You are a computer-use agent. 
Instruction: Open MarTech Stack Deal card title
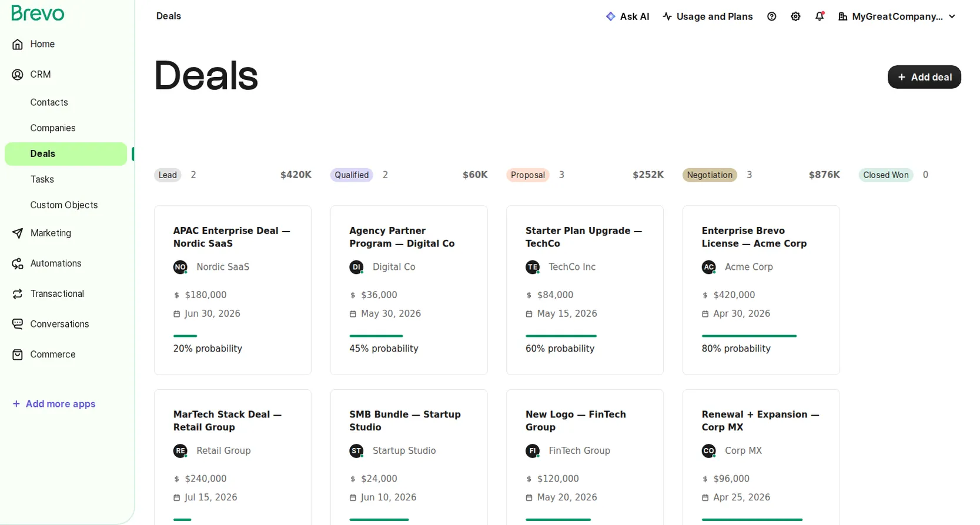228,421
